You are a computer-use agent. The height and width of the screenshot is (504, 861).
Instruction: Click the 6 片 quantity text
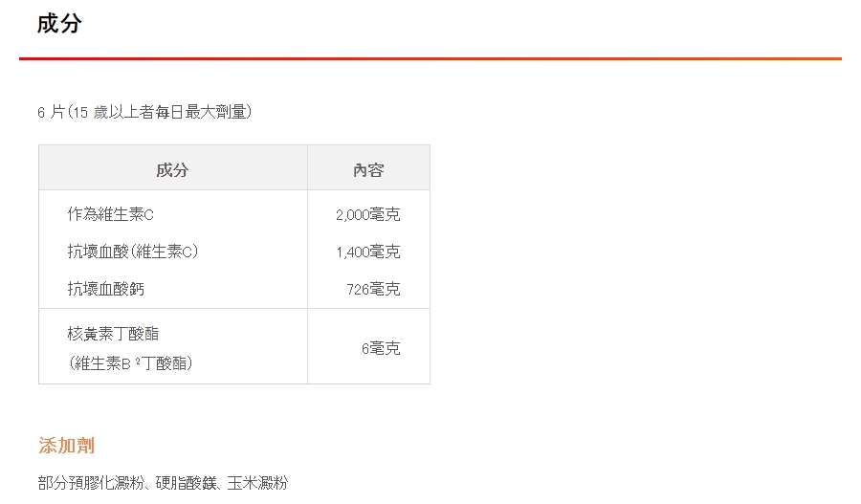51,112
